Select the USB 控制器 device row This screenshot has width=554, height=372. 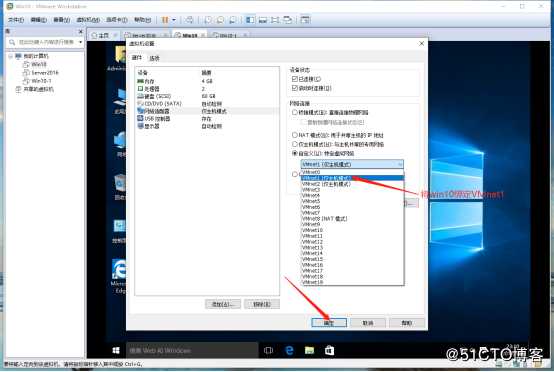click(x=207, y=118)
